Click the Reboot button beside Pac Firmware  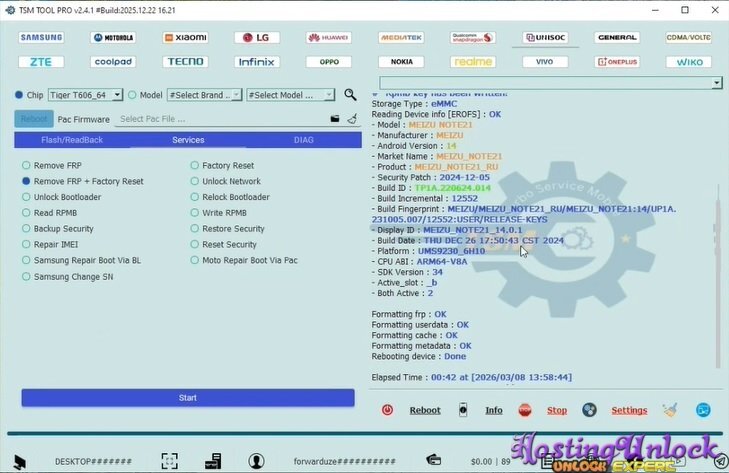click(x=34, y=119)
